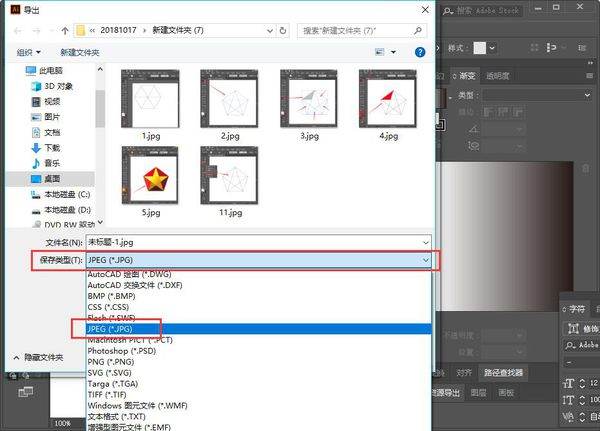Choose Windows 图元文件 (*.WMF) format
This screenshot has height=431, width=600.
click(259, 405)
